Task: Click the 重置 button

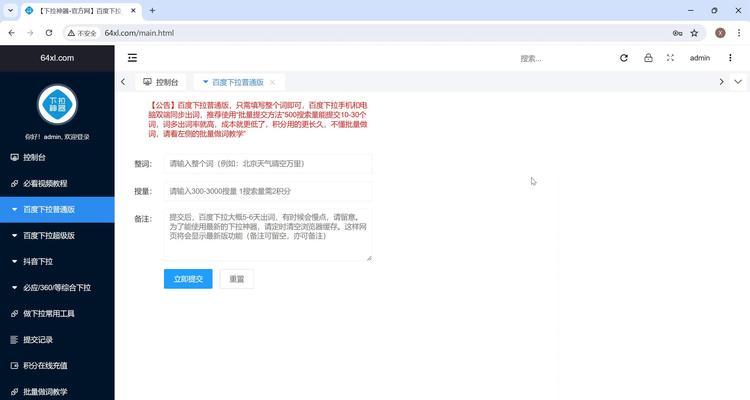Action: coord(237,279)
